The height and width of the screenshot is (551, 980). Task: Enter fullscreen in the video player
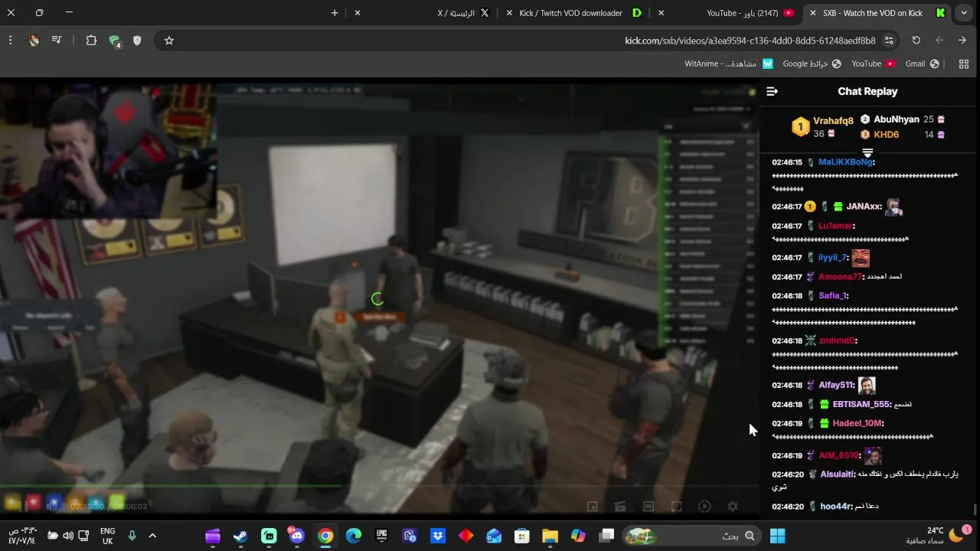point(676,507)
